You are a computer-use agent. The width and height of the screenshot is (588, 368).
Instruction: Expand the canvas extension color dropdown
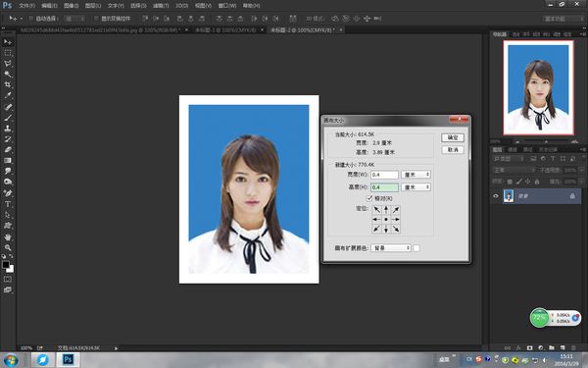pos(391,248)
